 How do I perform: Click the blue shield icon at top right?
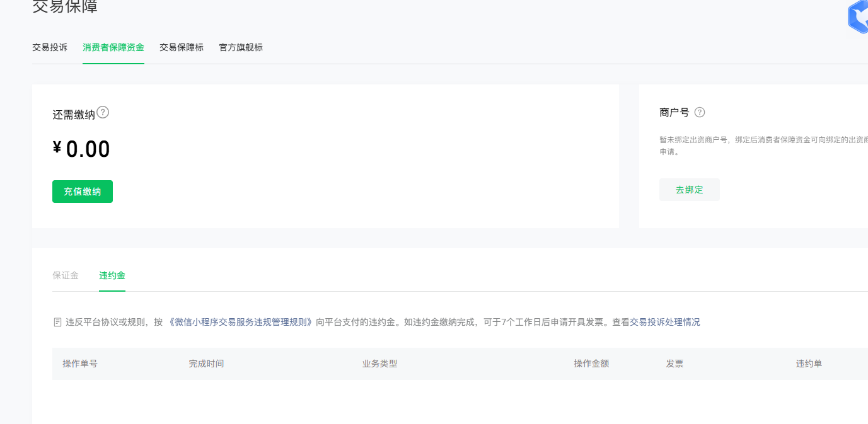pos(858,18)
